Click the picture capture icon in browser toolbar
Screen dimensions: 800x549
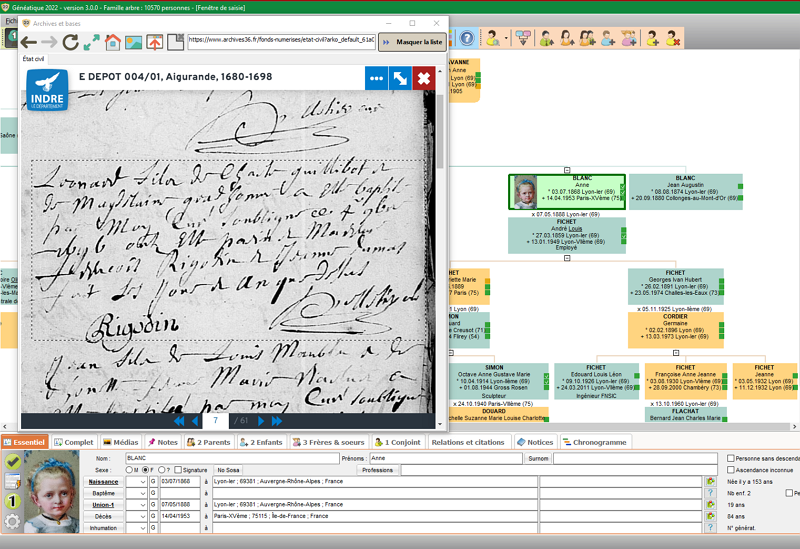tap(134, 42)
